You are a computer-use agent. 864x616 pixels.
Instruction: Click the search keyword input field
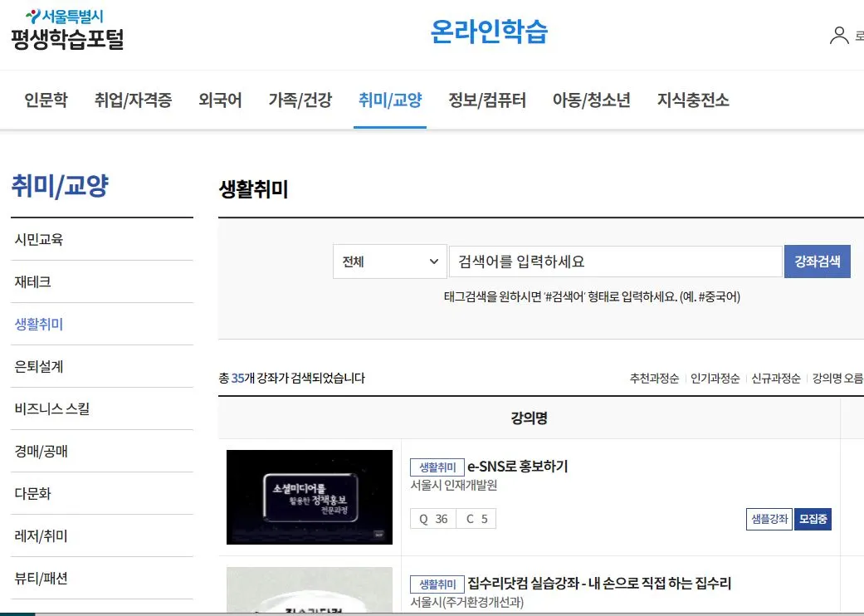tap(614, 261)
